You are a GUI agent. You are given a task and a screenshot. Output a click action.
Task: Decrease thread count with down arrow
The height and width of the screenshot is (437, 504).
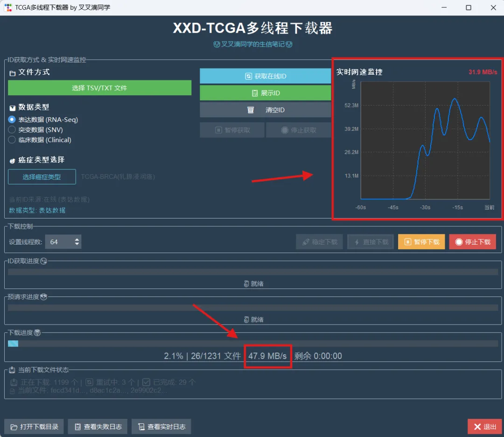coord(77,244)
